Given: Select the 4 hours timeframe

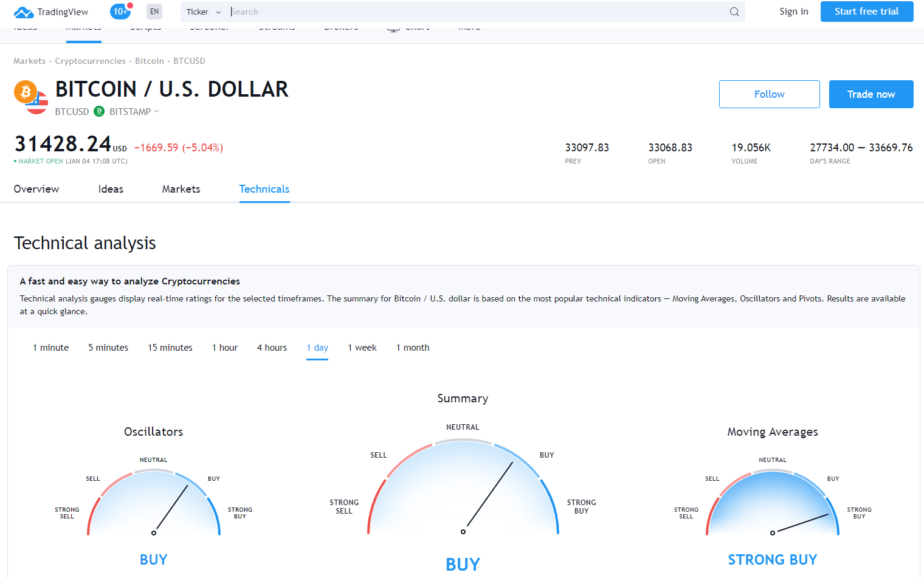Looking at the screenshot, I should tap(272, 348).
